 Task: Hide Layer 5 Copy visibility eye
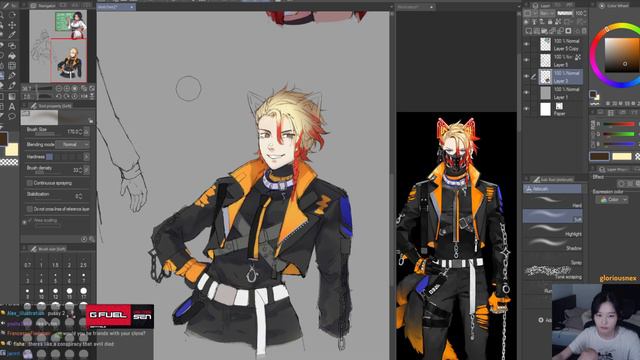[526, 44]
